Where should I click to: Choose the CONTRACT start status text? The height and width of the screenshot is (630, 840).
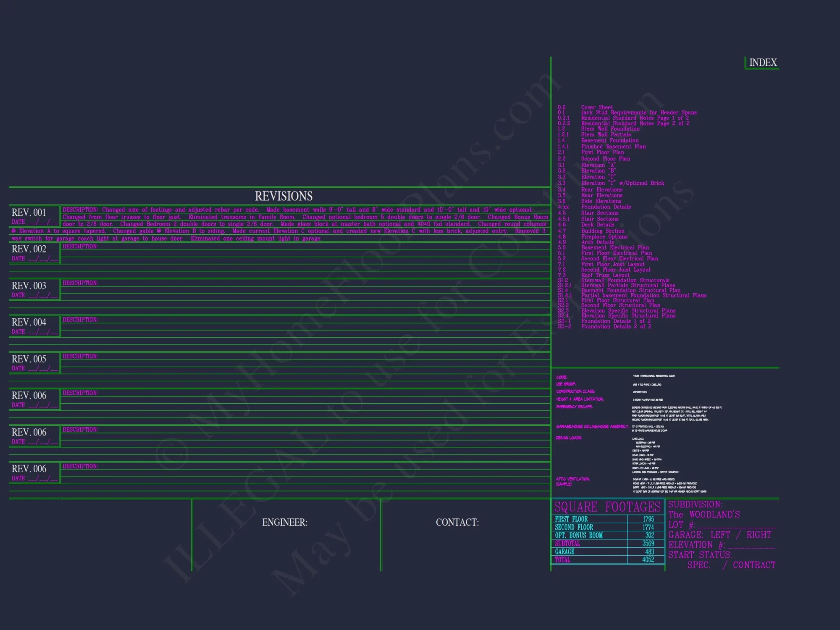[754, 565]
